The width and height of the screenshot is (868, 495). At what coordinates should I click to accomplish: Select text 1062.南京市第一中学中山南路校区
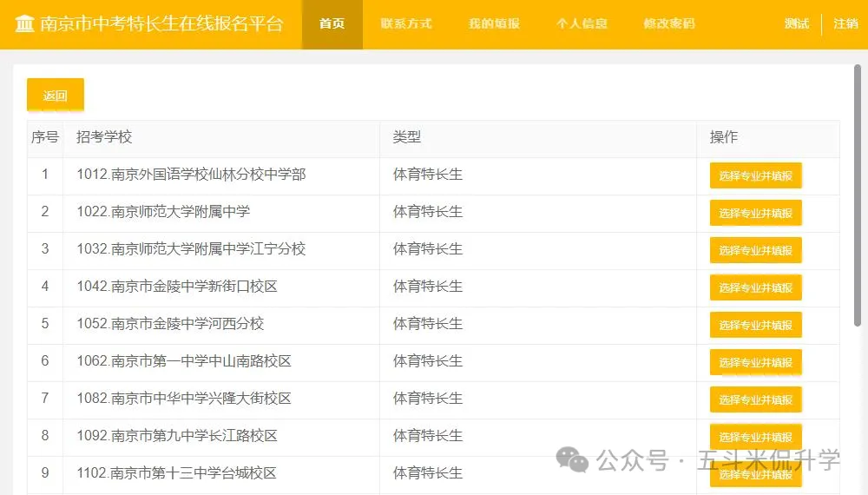coord(184,361)
